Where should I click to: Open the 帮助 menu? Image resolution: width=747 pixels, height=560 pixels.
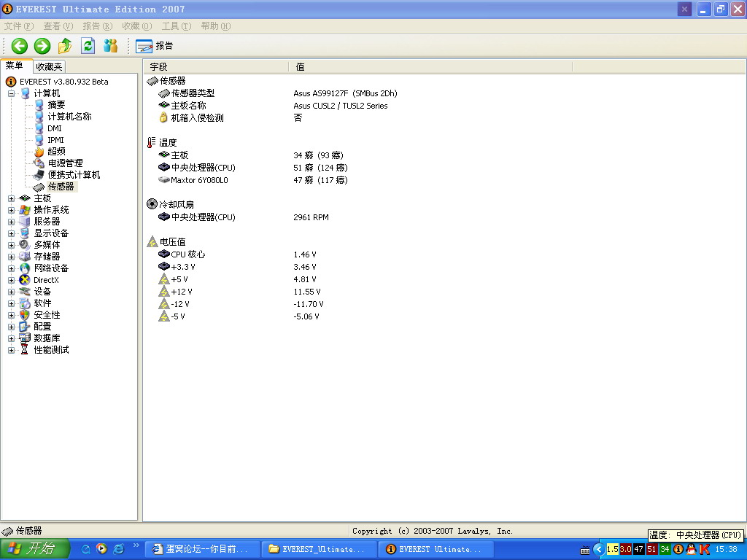click(x=216, y=26)
